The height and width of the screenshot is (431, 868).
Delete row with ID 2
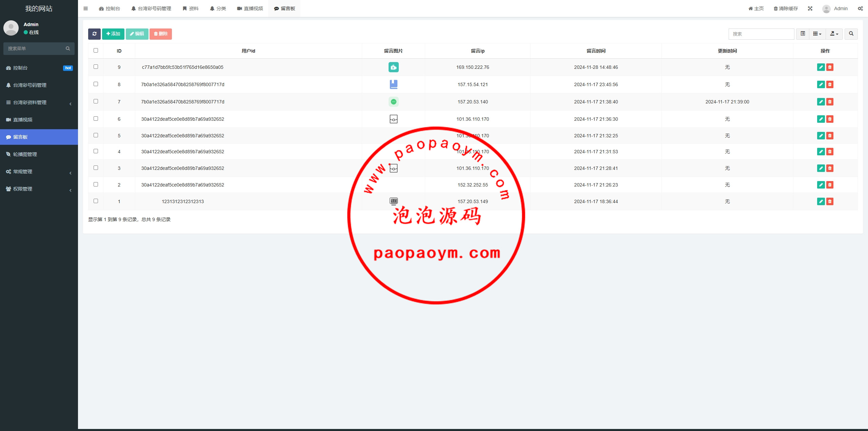[x=830, y=185]
